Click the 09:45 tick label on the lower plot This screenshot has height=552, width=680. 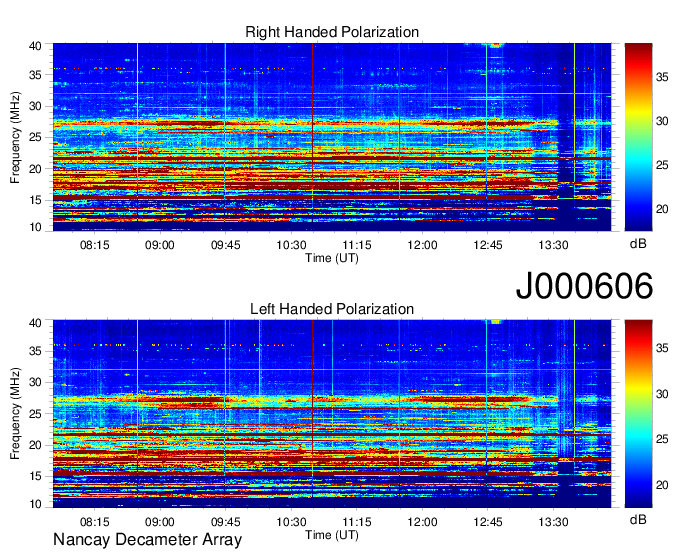226,522
